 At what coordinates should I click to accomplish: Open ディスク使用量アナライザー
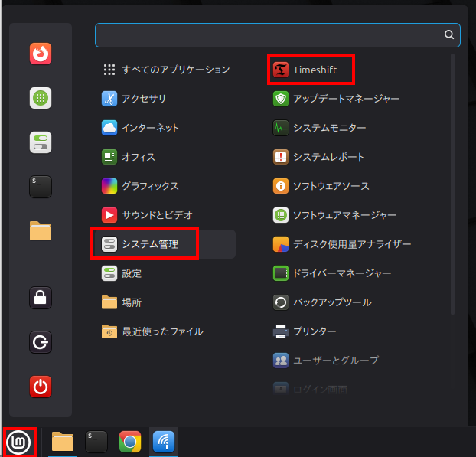(x=352, y=244)
